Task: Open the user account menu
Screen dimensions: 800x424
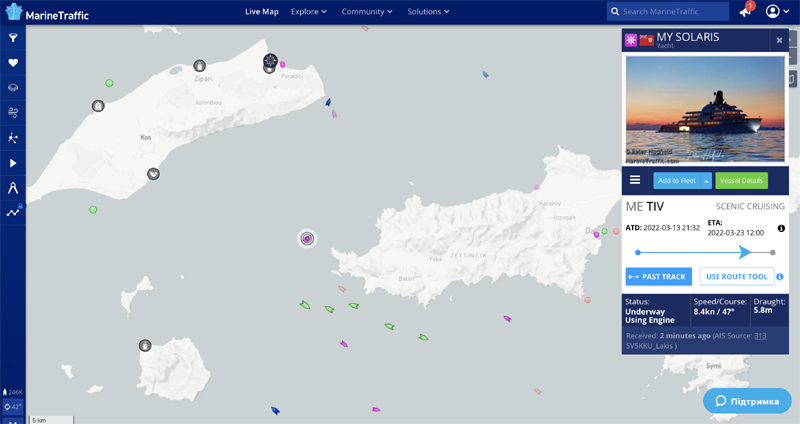Action: click(x=776, y=12)
